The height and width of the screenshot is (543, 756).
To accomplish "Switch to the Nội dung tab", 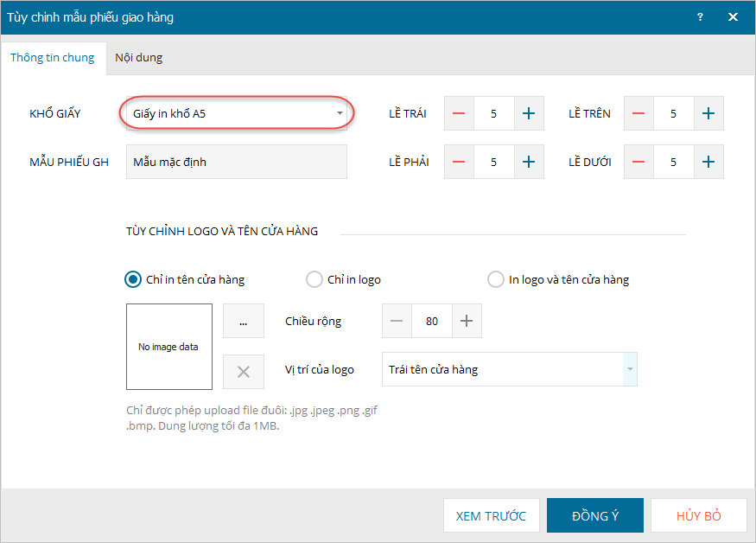I will click(138, 58).
